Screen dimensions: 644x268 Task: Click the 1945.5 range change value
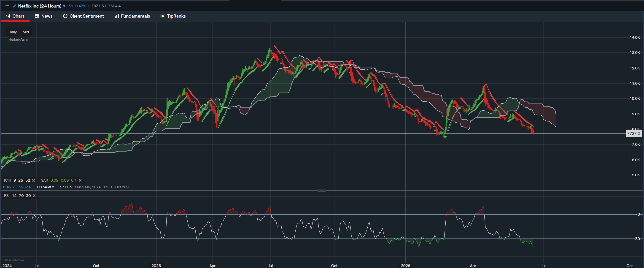(x=8, y=187)
